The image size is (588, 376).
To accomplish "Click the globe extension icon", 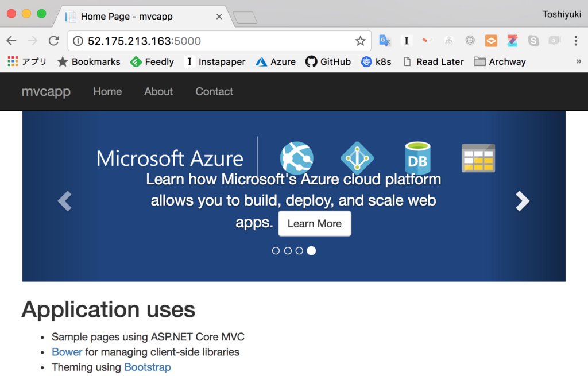I will (470, 41).
